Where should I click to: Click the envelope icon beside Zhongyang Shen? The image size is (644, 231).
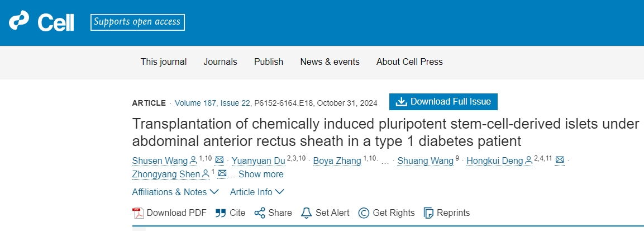tap(222, 174)
